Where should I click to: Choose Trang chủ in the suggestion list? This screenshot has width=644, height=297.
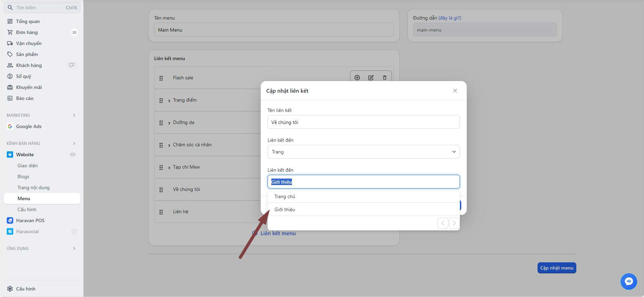285,196
